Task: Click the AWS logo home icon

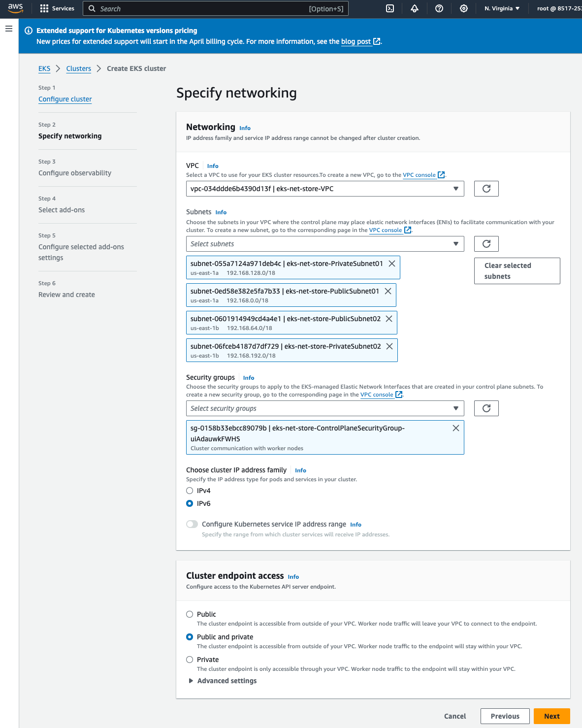Action: click(15, 8)
